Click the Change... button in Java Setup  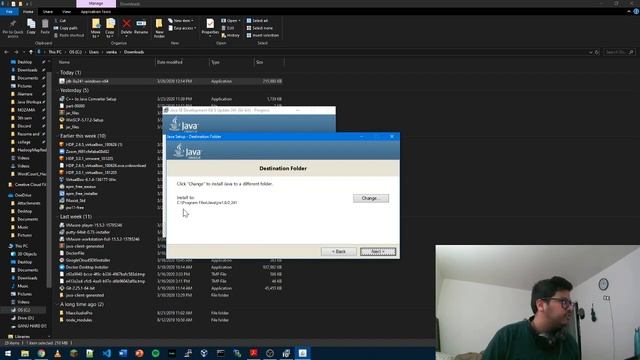coord(371,198)
